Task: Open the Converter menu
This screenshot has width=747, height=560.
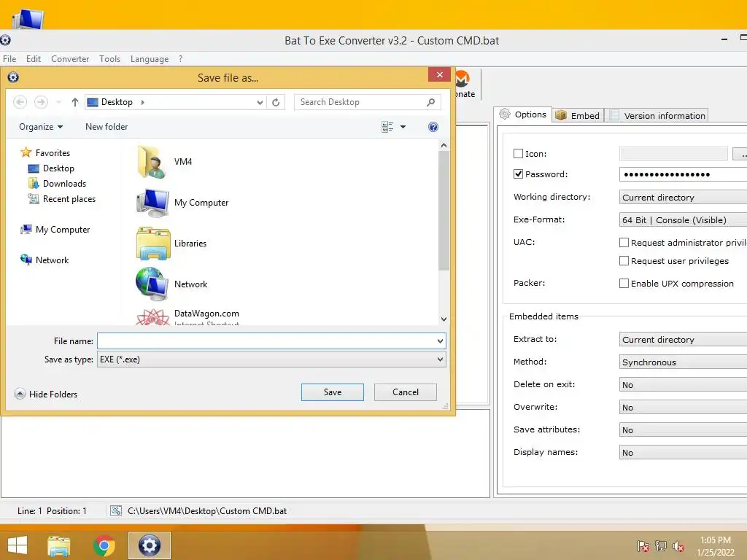Action: tap(70, 59)
